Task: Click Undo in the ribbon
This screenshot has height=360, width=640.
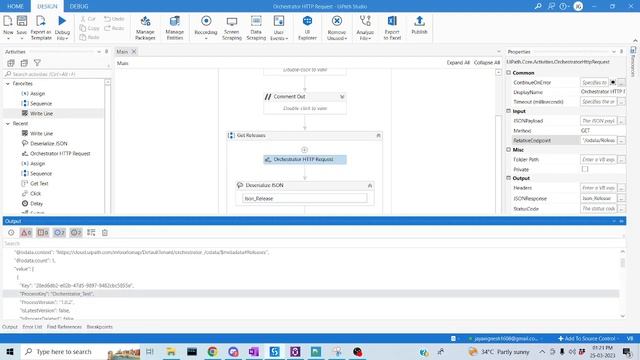Action: [114, 19]
